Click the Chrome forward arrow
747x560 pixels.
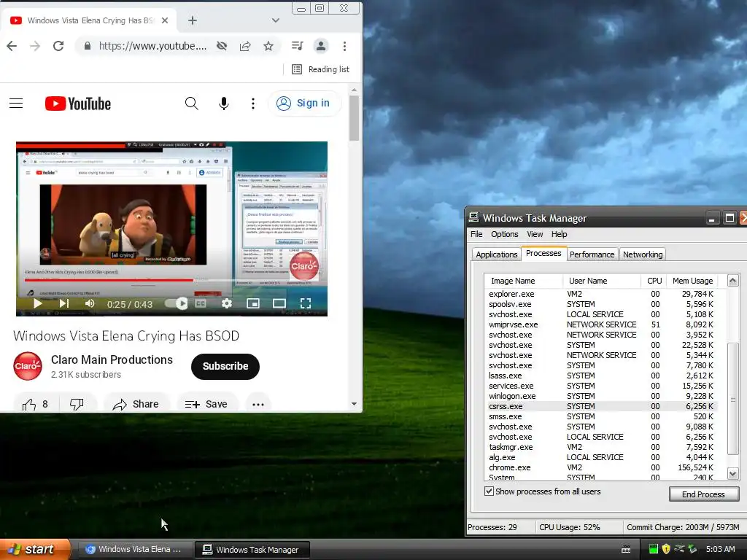pos(35,46)
